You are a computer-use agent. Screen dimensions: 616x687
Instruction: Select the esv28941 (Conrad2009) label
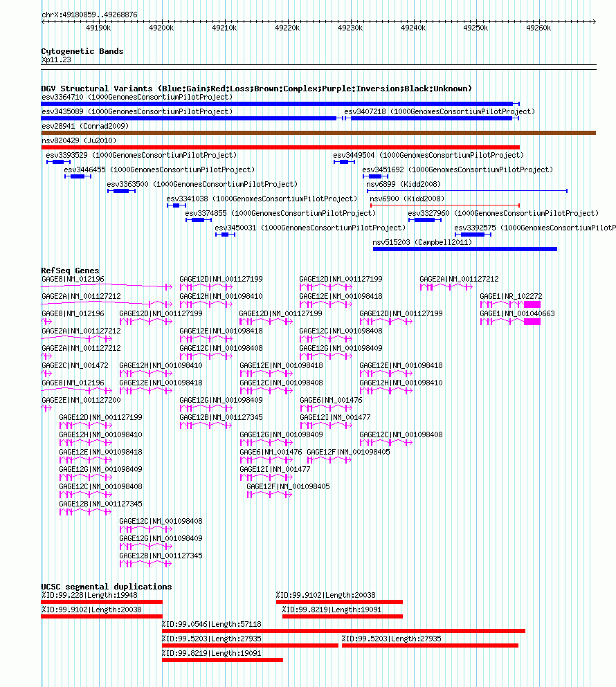[x=86, y=126]
